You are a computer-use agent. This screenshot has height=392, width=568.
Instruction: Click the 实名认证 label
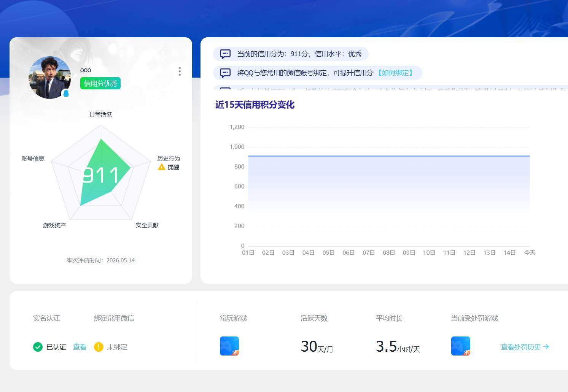[x=46, y=318]
